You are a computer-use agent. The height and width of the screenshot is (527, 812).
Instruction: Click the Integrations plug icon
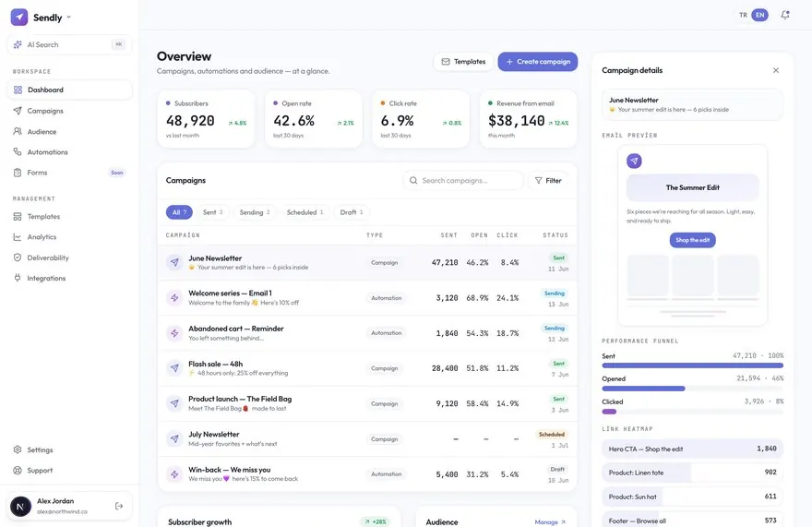(18, 278)
